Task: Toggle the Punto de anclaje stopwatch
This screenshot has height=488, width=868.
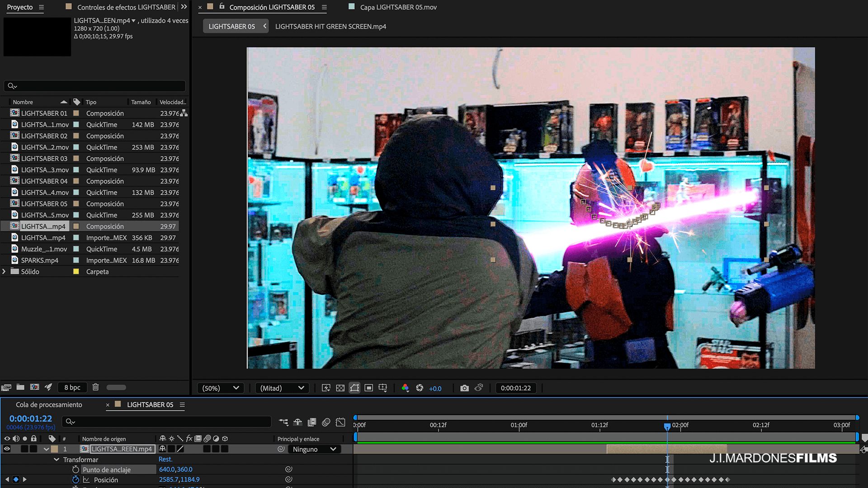Action: coord(75,470)
